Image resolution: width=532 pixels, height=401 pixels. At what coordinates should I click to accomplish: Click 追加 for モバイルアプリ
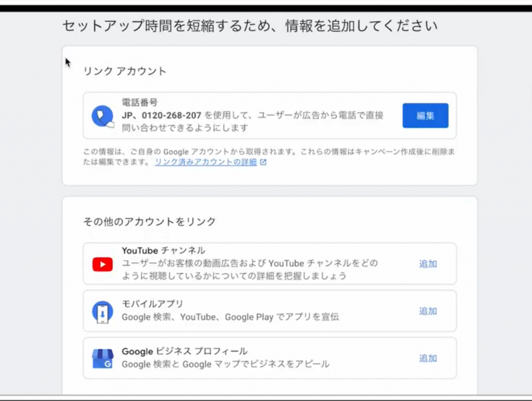[428, 311]
